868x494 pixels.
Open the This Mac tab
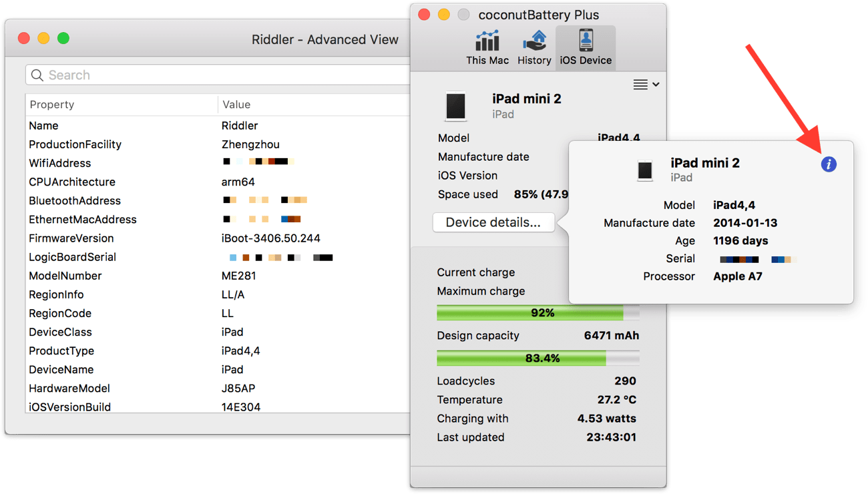point(487,47)
